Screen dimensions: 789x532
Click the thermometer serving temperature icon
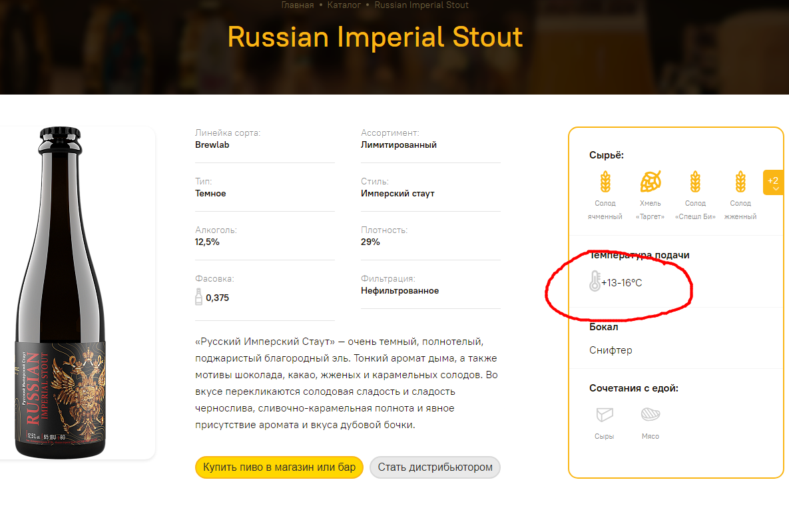pos(595,281)
